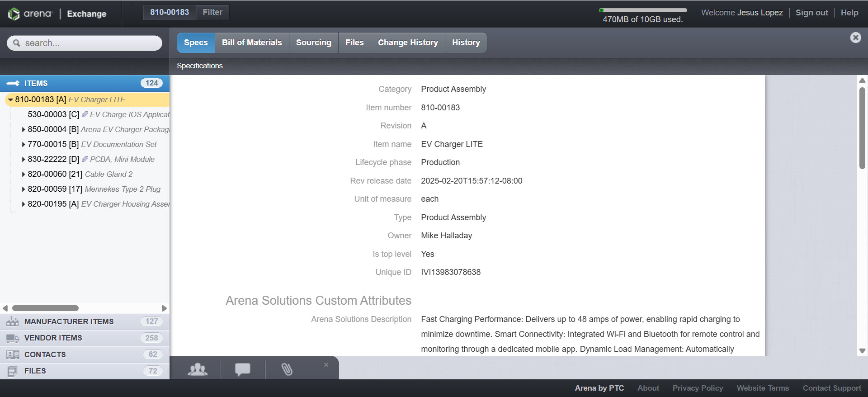Collapse the 810-00183 EV Charger LITE node
868x397 pixels.
coord(10,99)
